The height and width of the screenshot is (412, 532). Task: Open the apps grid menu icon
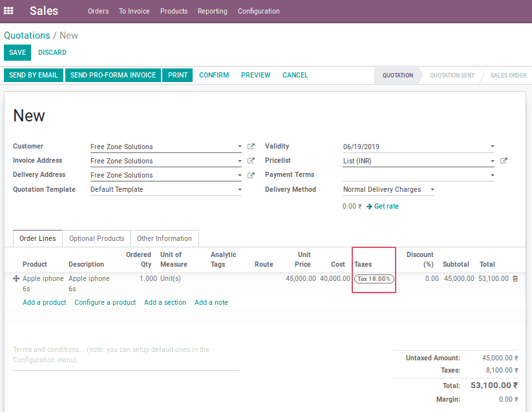8,11
